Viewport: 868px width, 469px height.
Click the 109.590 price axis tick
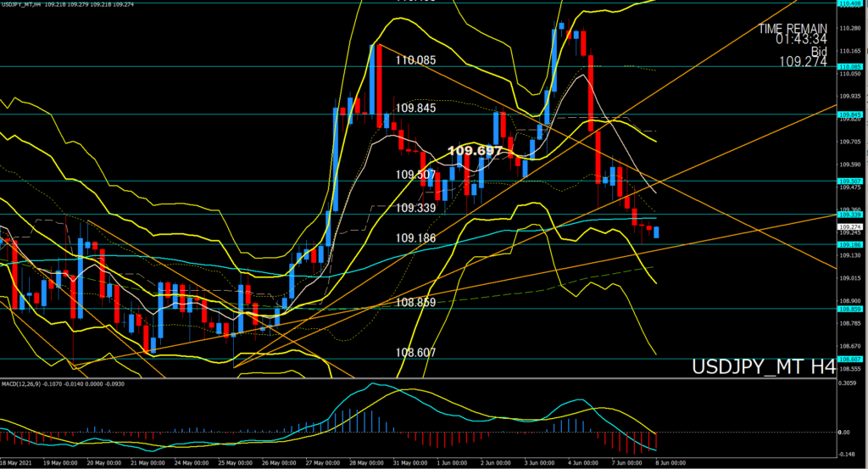[849, 165]
